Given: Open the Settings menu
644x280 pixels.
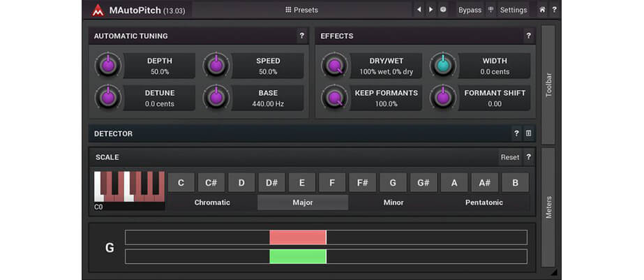Looking at the screenshot, I should 514,10.
